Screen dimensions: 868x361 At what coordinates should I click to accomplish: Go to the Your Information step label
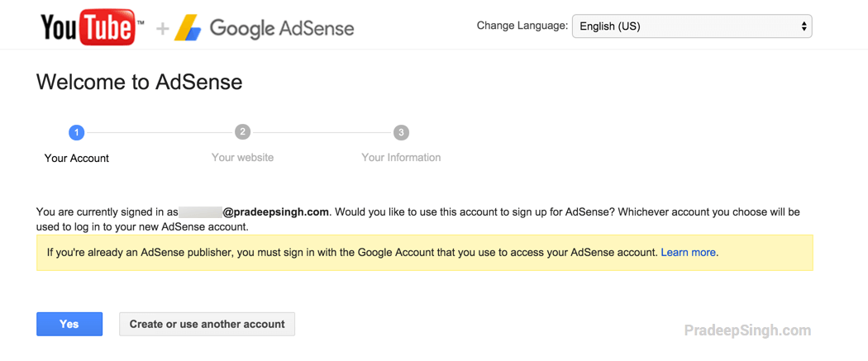pos(401,157)
